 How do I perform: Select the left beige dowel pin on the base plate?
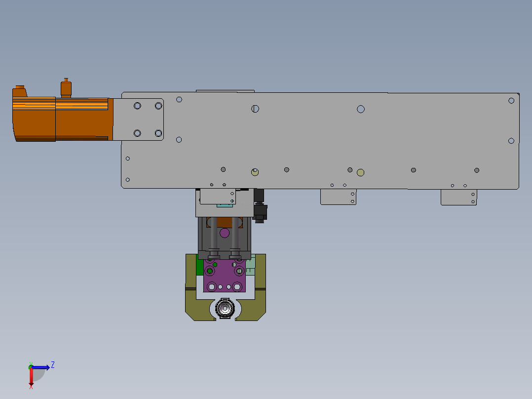pyautogui.click(x=255, y=172)
